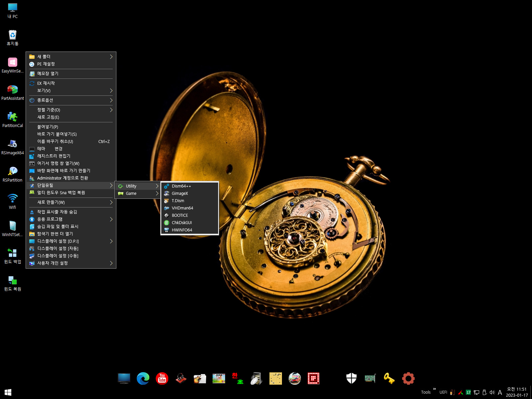Viewport: 532px width, 399px height.
Task: Click 새로 고침(E) to refresh
Action: point(71,117)
